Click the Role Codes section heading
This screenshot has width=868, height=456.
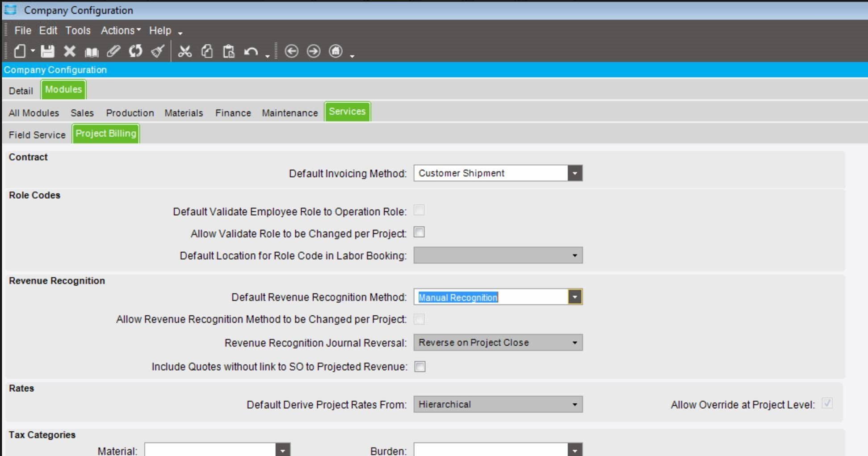[x=34, y=195]
